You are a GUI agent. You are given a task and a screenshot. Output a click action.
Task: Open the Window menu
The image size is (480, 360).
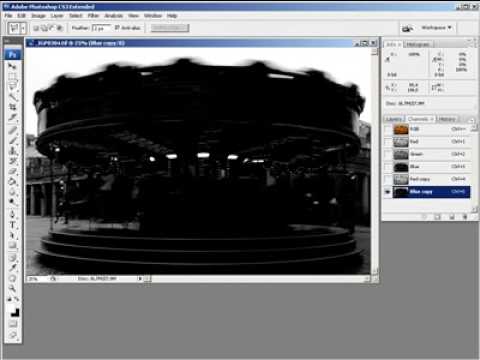(x=153, y=16)
